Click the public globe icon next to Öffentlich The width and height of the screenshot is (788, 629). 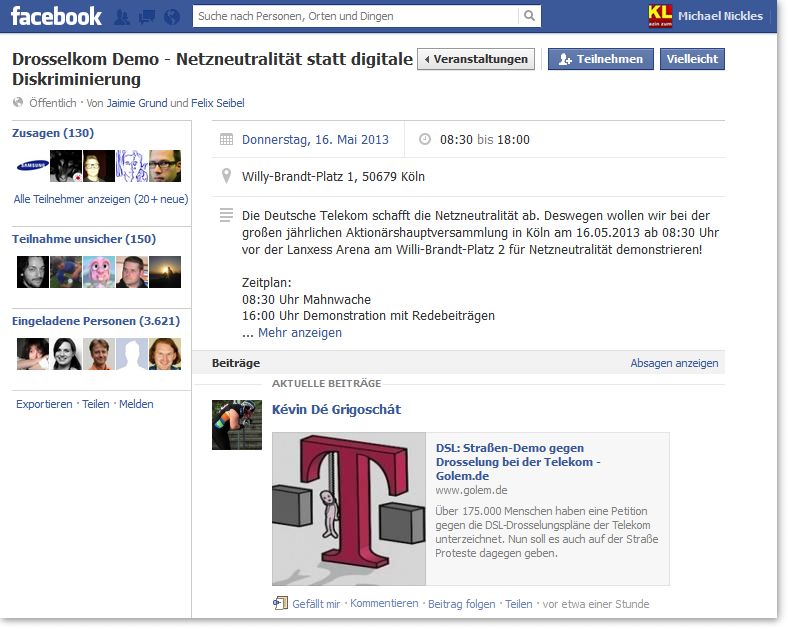coord(18,102)
